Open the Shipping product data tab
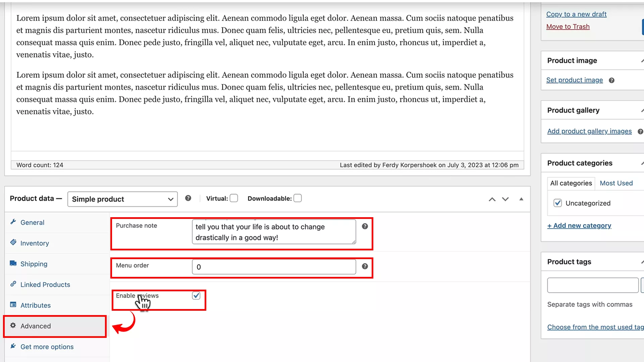 [34, 264]
